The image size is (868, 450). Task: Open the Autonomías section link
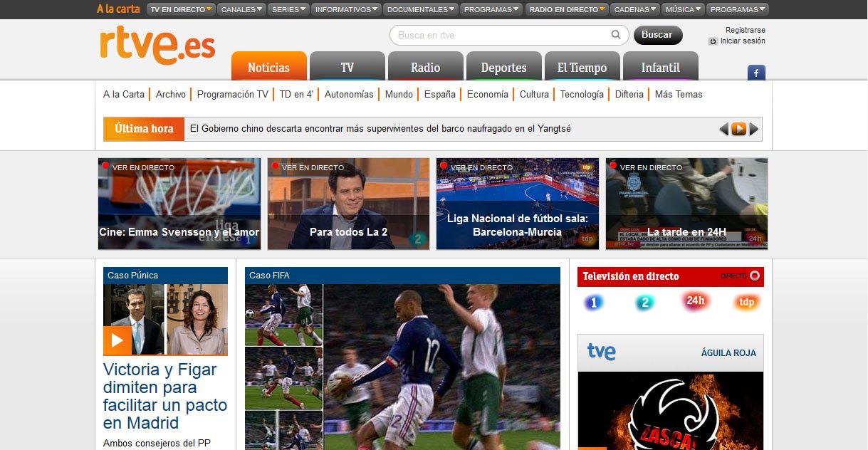tap(349, 94)
